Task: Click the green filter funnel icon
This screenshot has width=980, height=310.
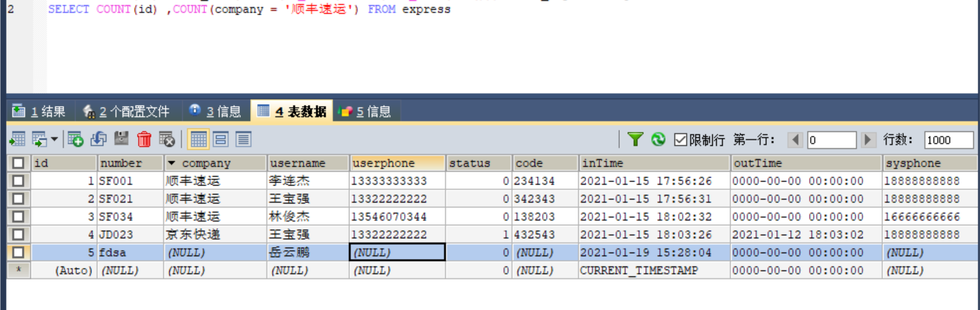Action: click(x=635, y=139)
